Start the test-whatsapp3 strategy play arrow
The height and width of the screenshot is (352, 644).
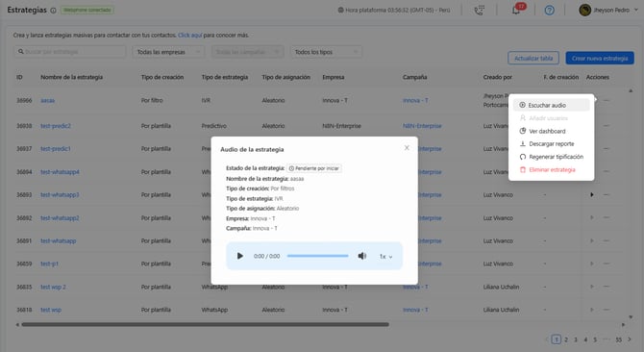click(x=592, y=194)
